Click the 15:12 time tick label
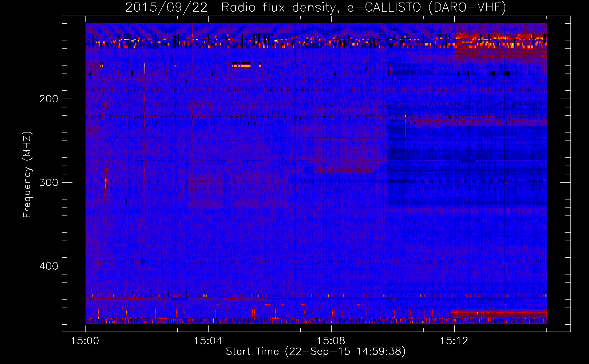This screenshot has height=364, width=589. point(454,341)
